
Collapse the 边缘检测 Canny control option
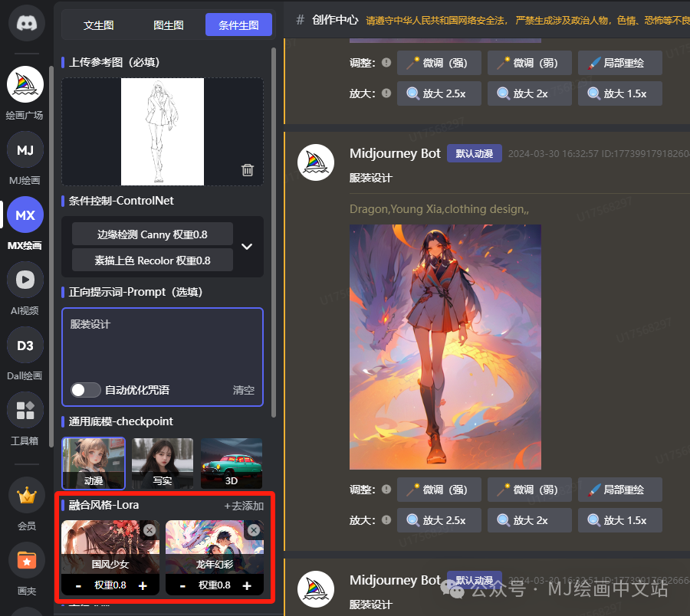click(151, 234)
